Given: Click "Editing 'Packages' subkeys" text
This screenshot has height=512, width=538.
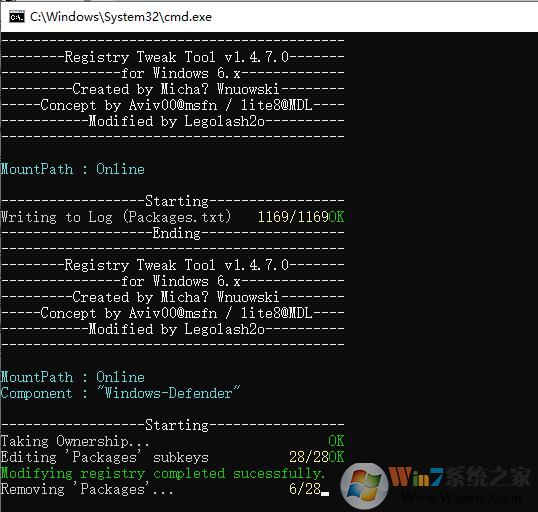Looking at the screenshot, I should click(105, 457).
